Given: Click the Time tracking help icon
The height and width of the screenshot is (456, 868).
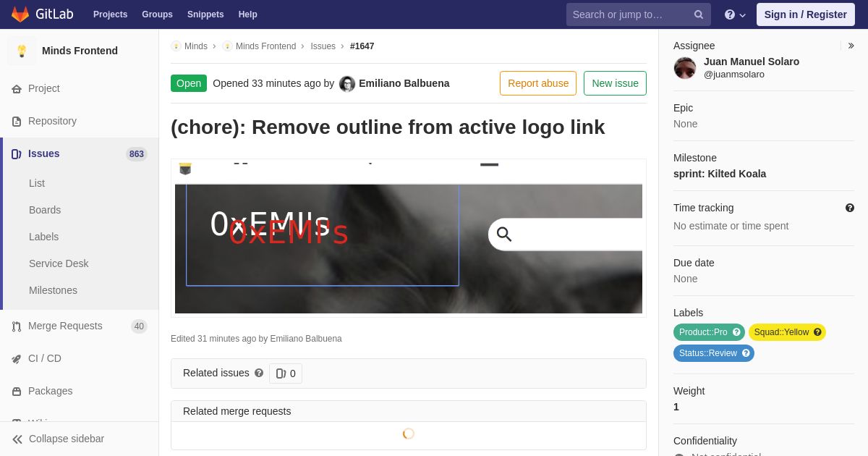Looking at the screenshot, I should (850, 208).
